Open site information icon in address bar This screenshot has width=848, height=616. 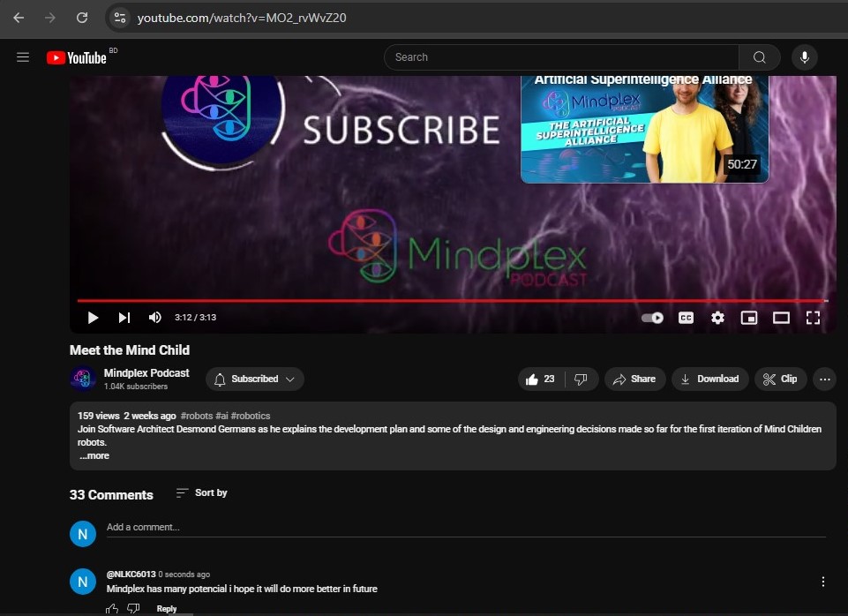pos(119,18)
